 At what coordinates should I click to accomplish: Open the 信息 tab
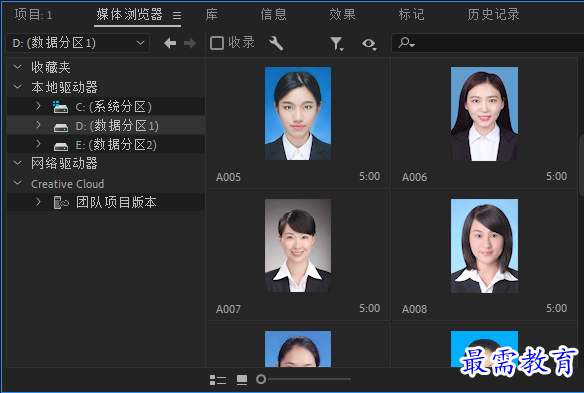273,15
